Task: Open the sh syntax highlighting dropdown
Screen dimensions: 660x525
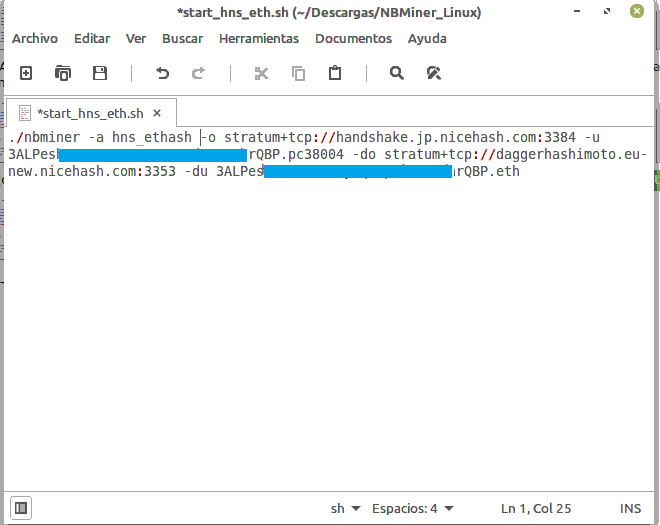Action: [x=346, y=509]
